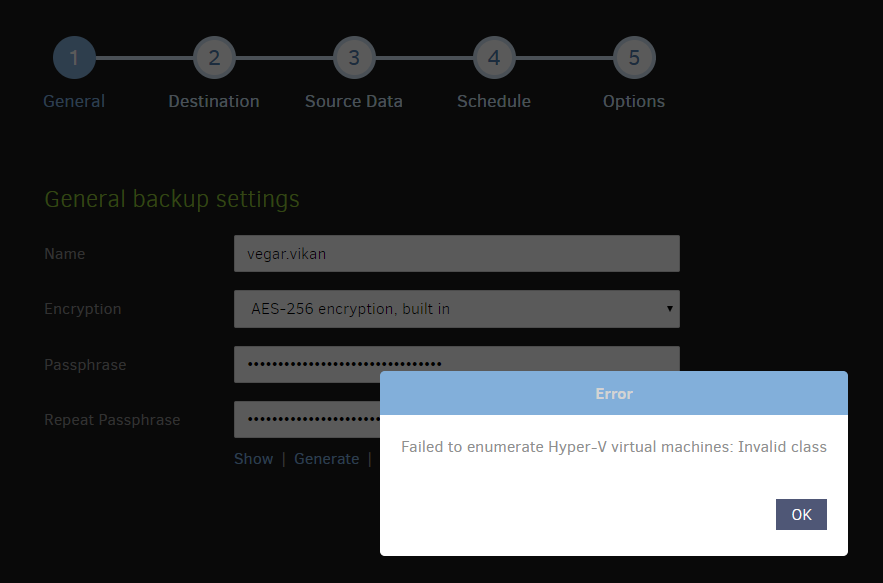Switch to the Source Data wizard step
The width and height of the screenshot is (883, 583).
tap(353, 101)
